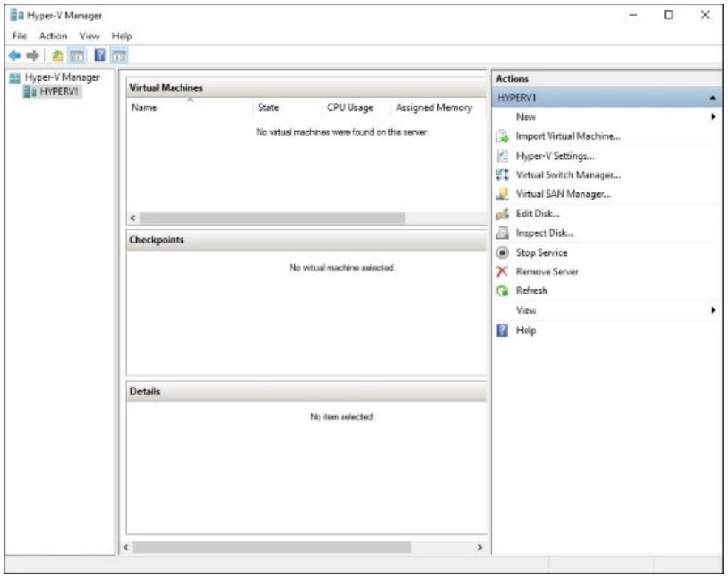This screenshot has height=577, width=728.
Task: Sort virtual machines by State column
Action: point(287,107)
